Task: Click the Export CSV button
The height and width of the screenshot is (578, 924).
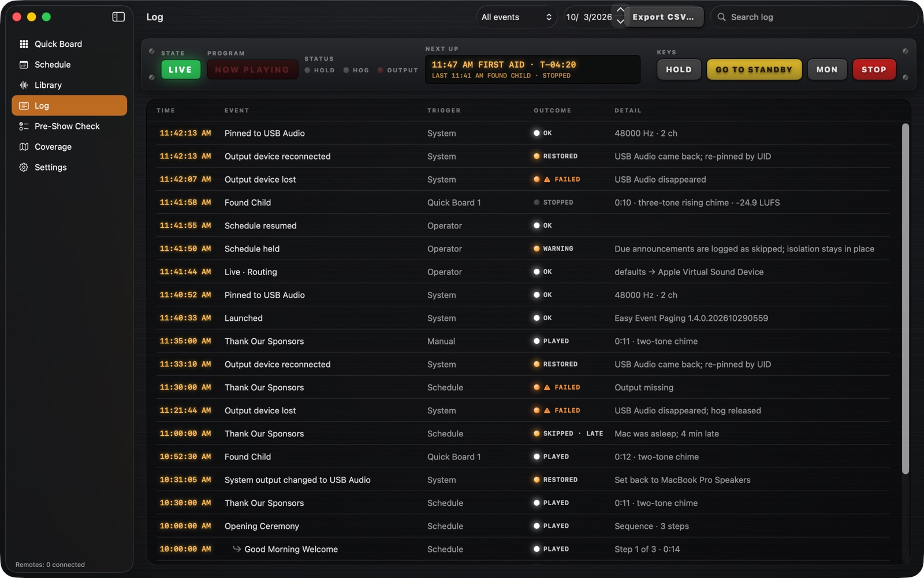Action: (664, 17)
